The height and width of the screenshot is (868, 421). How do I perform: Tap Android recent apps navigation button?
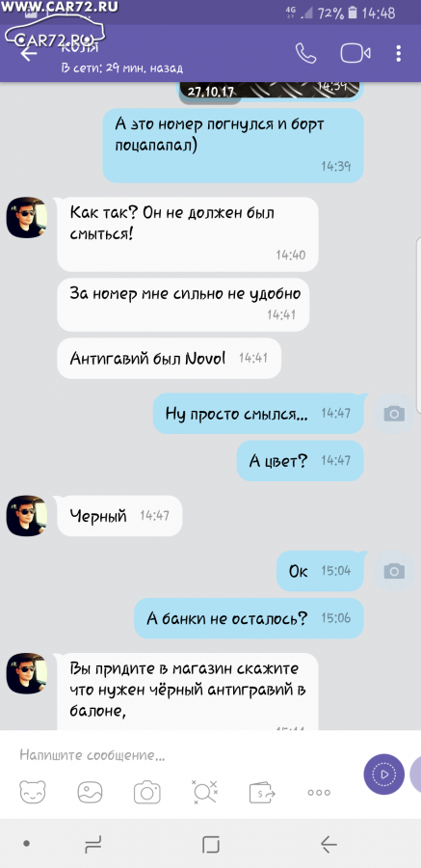click(92, 844)
